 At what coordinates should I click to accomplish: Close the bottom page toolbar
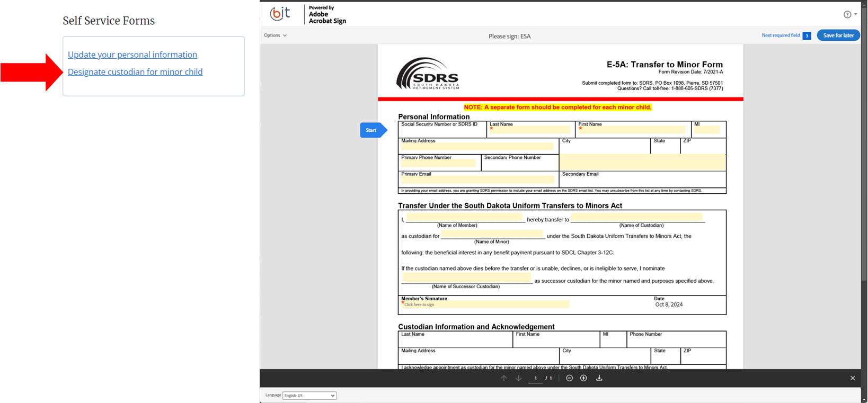click(x=853, y=378)
